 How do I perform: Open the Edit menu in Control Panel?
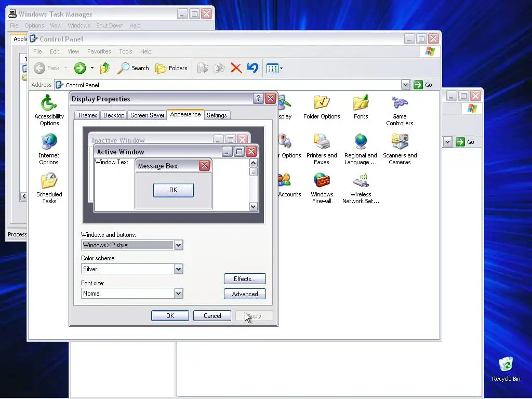pyautogui.click(x=55, y=51)
